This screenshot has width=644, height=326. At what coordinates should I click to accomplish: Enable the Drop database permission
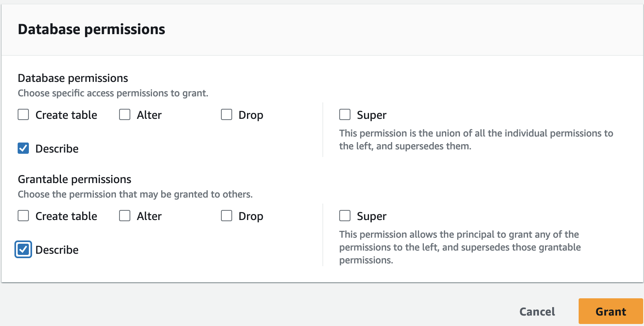(x=227, y=114)
